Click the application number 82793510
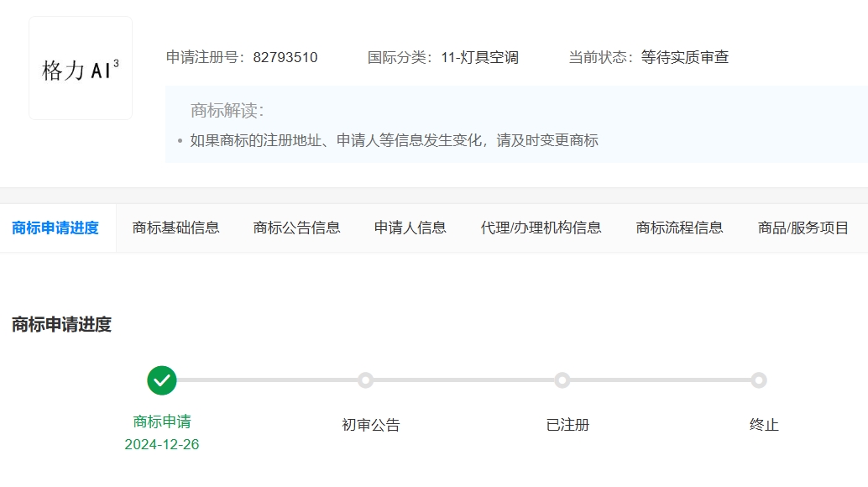Image resolution: width=868 pixels, height=487 pixels. [x=285, y=57]
